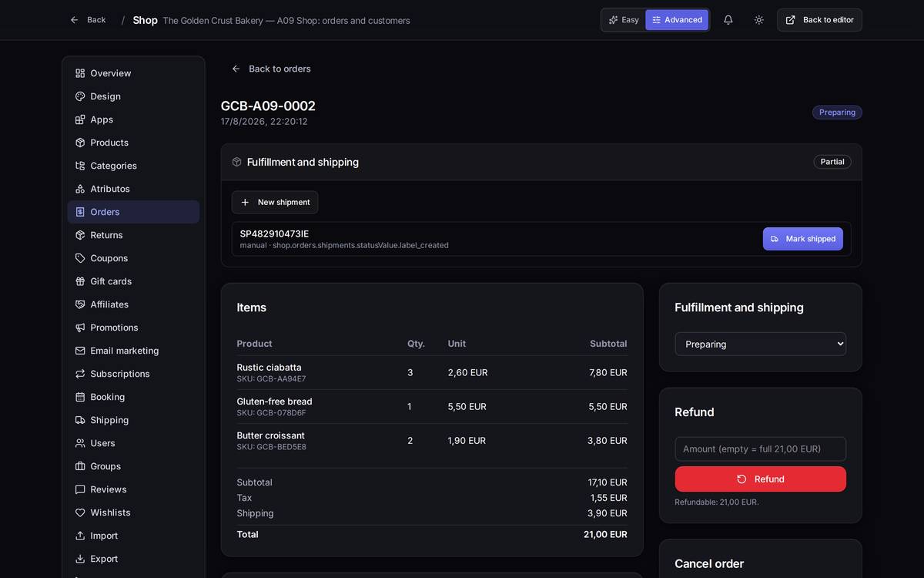
Task: Click the Groups briefcase icon
Action: [80, 466]
